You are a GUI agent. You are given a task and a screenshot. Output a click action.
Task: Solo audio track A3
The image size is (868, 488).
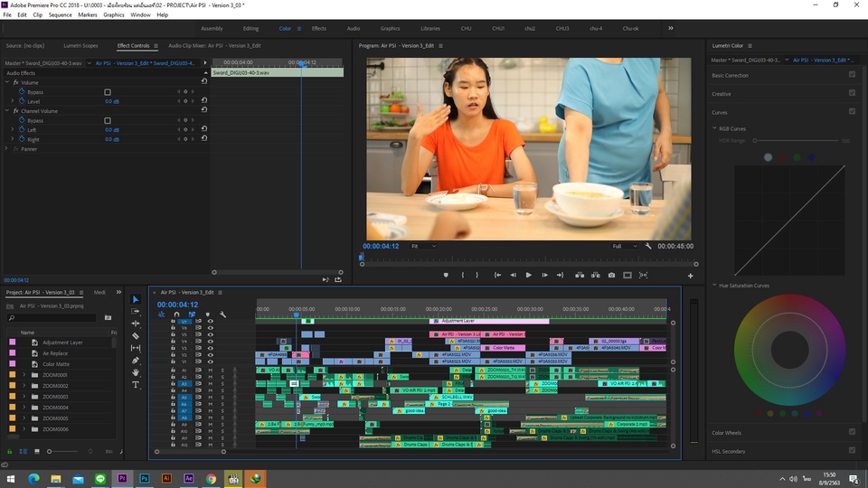222,383
